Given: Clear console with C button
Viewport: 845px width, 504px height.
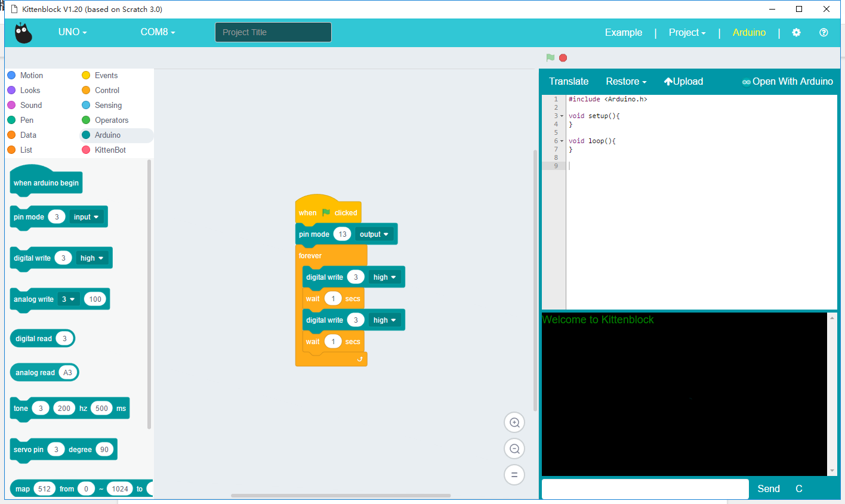Looking at the screenshot, I should 799,489.
